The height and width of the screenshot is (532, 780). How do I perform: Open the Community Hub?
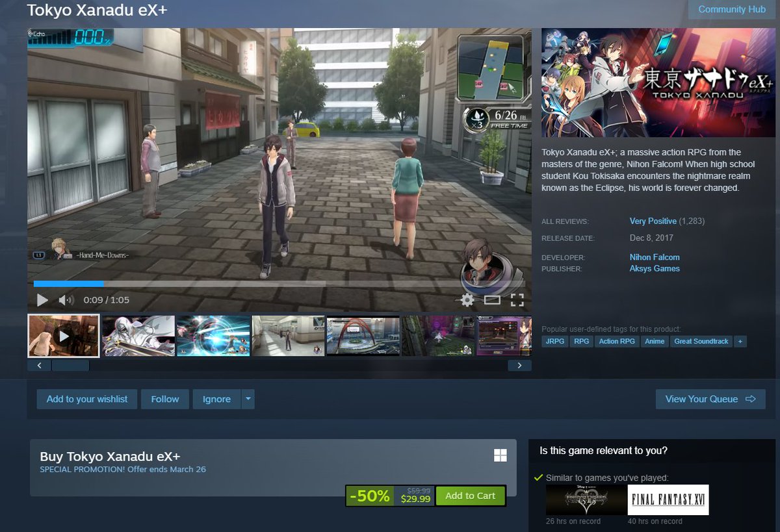[x=731, y=9]
